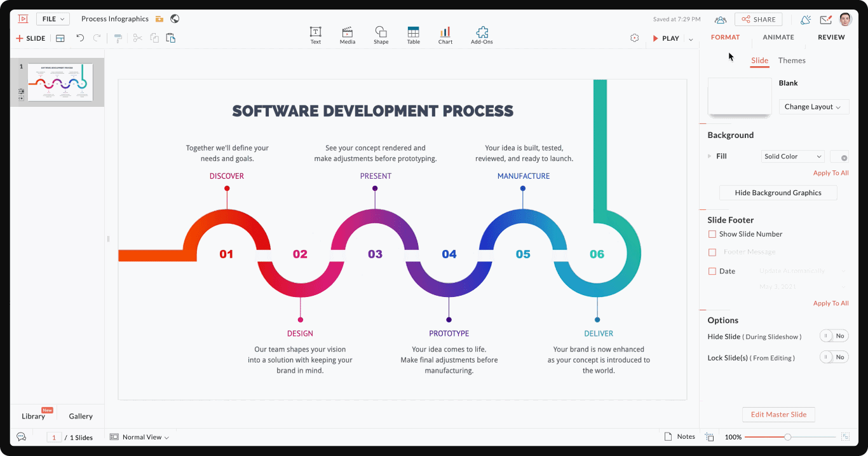Enable the Date checkbox
This screenshot has height=456, width=868.
click(x=712, y=271)
